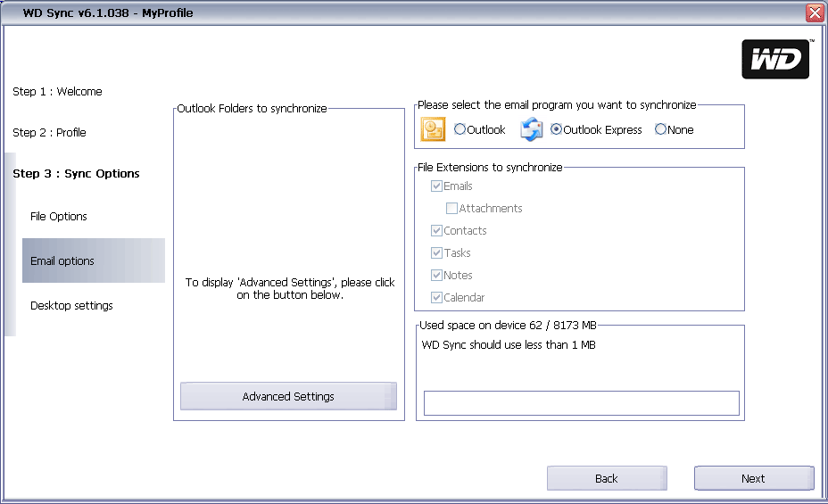Click the Outlook Express sync icon
828x504 pixels.
[532, 130]
